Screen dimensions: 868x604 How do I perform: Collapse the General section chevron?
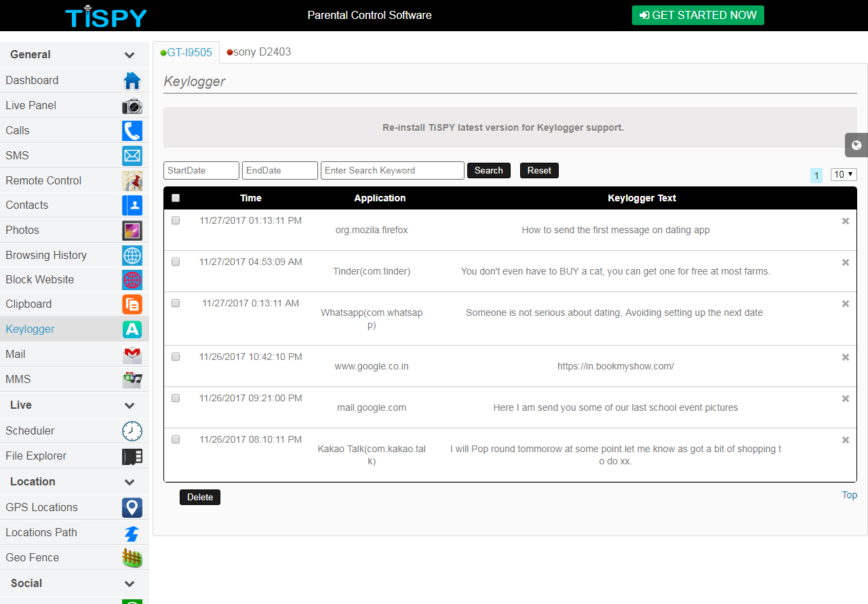[x=130, y=55]
